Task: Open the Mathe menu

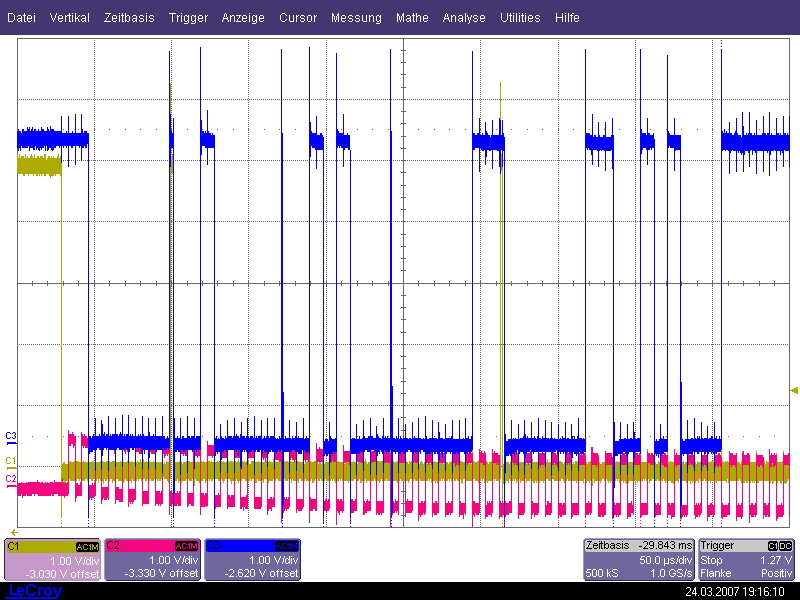Action: pyautogui.click(x=412, y=18)
